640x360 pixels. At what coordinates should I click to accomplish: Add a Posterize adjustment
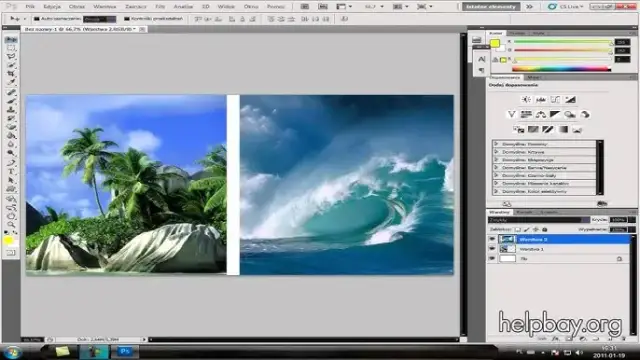(x=533, y=129)
